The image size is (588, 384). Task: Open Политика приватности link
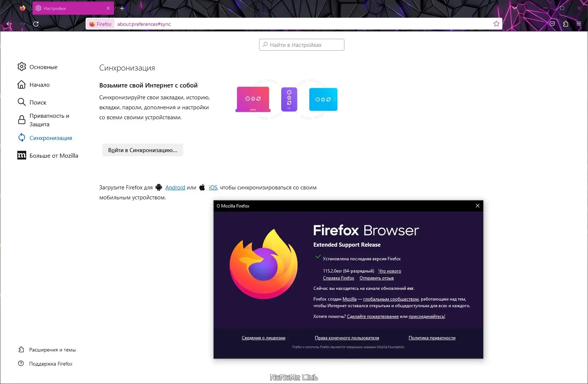click(x=432, y=338)
